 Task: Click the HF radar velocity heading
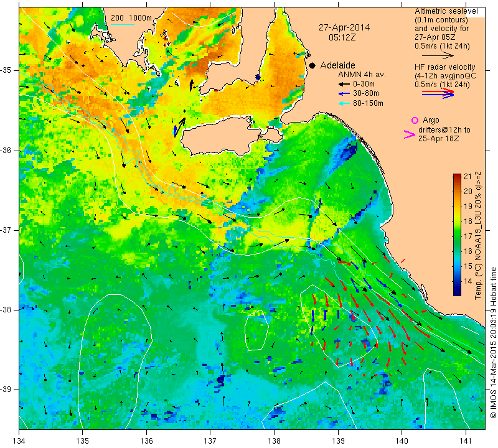445,67
